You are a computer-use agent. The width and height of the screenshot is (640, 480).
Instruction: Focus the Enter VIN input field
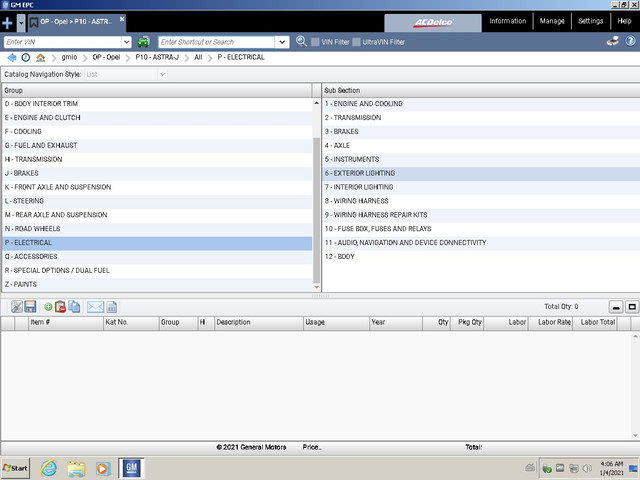point(63,42)
